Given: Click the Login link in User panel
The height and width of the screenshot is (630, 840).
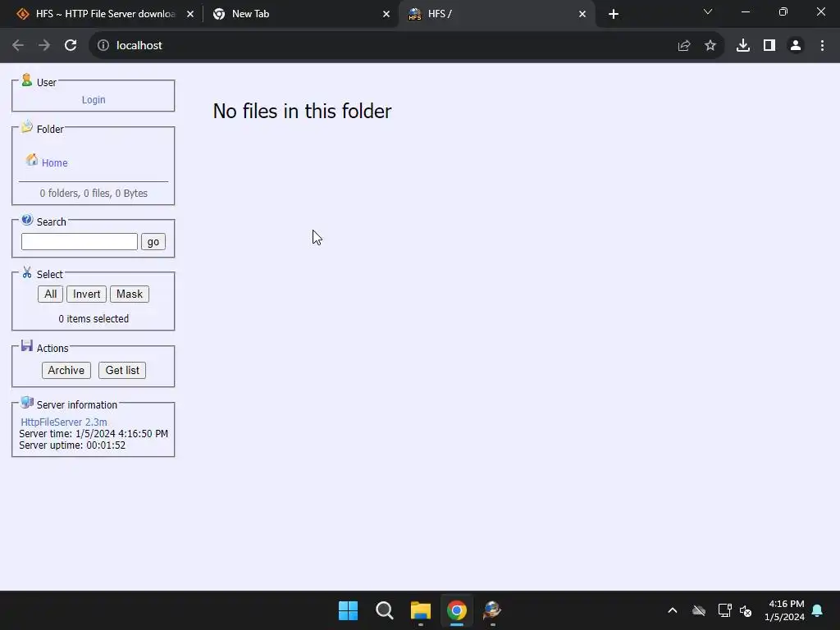Looking at the screenshot, I should pyautogui.click(x=94, y=99).
